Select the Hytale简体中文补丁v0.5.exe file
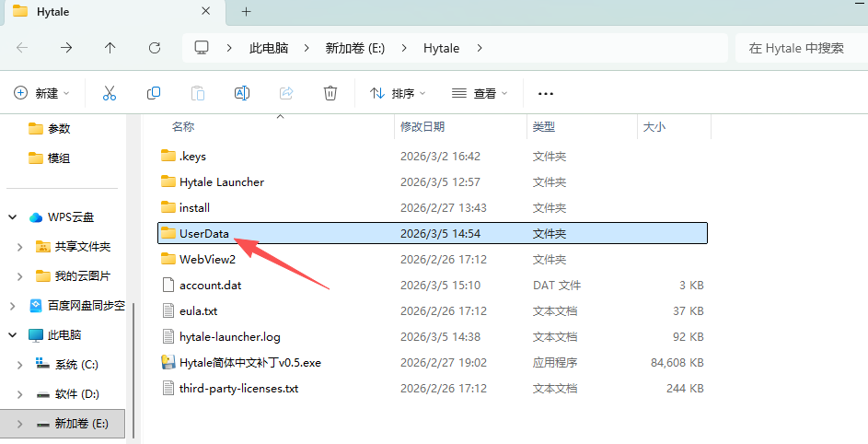 click(250, 363)
